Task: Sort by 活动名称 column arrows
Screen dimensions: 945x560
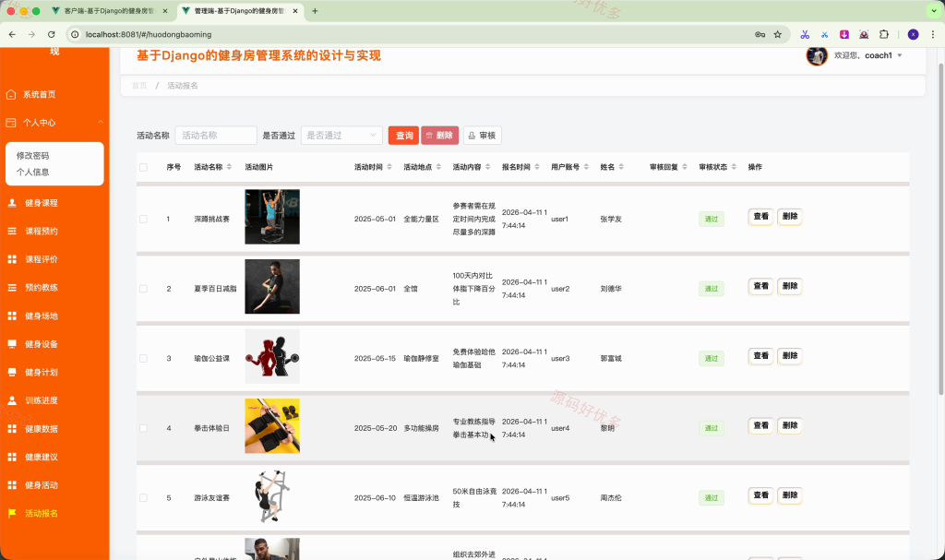Action: pyautogui.click(x=229, y=167)
